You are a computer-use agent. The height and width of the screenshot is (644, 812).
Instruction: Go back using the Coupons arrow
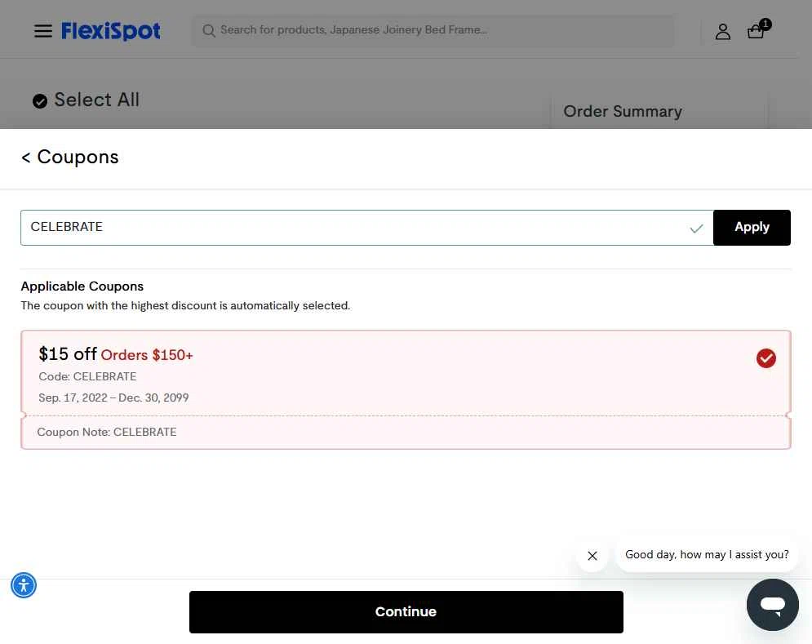coord(26,158)
